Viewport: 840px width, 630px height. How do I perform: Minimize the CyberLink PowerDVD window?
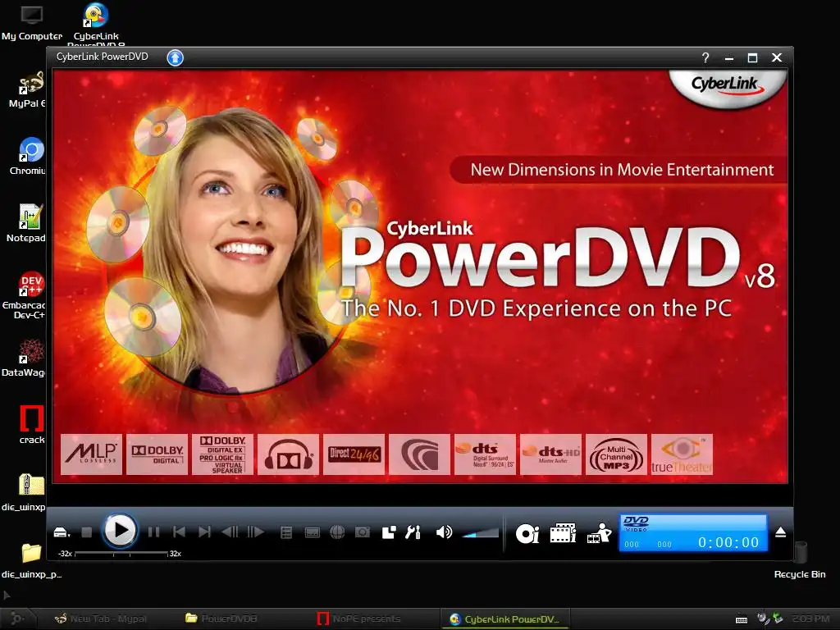[729, 58]
